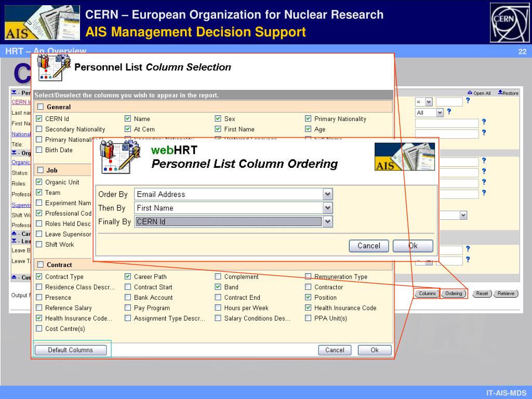Toggle the General group checkbox
Screen dimensions: 532x399
tap(41, 107)
